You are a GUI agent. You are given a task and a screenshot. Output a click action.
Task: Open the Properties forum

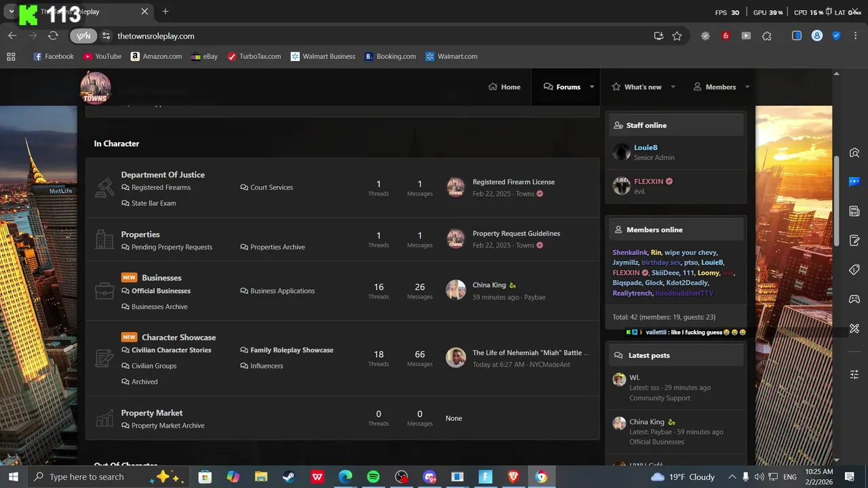[140, 235]
